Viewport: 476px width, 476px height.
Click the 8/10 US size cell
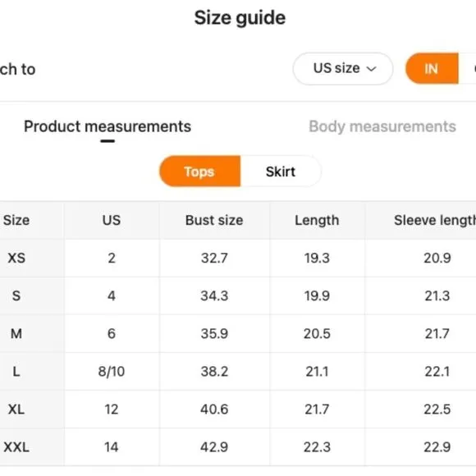coord(112,371)
